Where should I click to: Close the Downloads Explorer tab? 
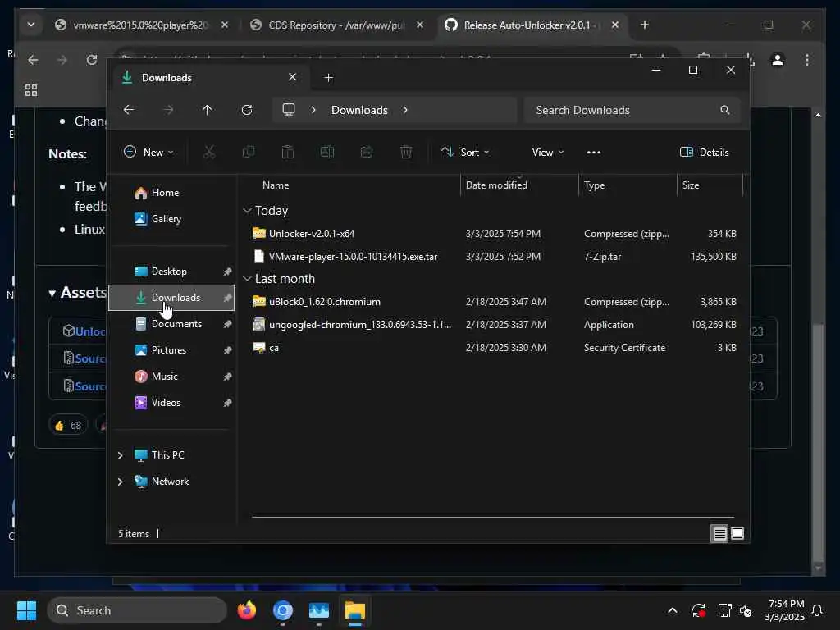point(293,77)
